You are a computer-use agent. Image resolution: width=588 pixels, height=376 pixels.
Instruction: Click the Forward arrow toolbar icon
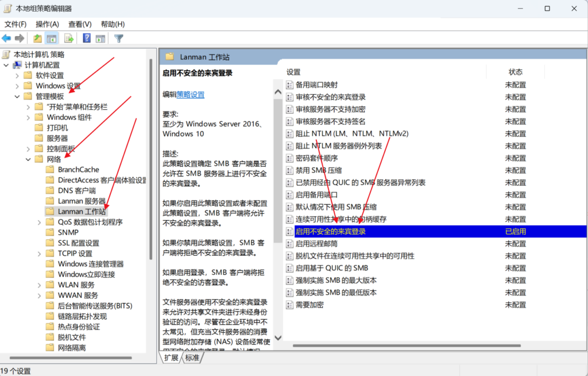point(20,39)
